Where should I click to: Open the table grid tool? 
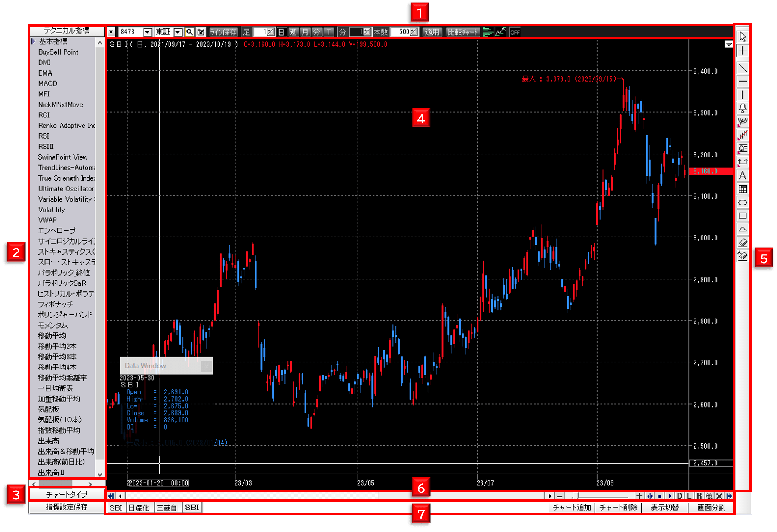(742, 189)
